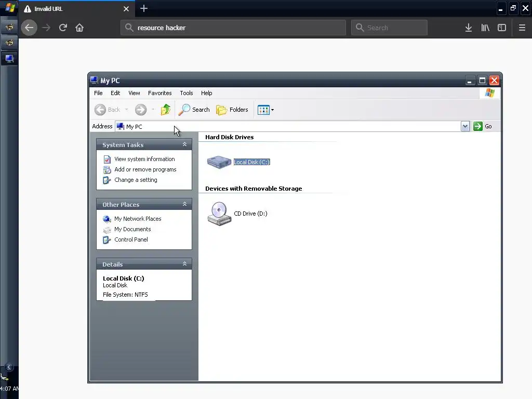This screenshot has height=399, width=532.
Task: Open the File menu in My PC
Action: click(98, 93)
